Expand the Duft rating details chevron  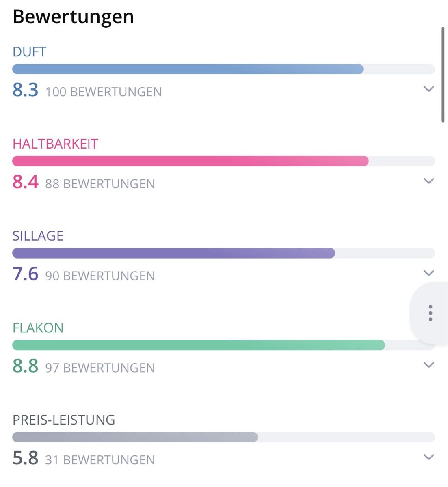429,89
